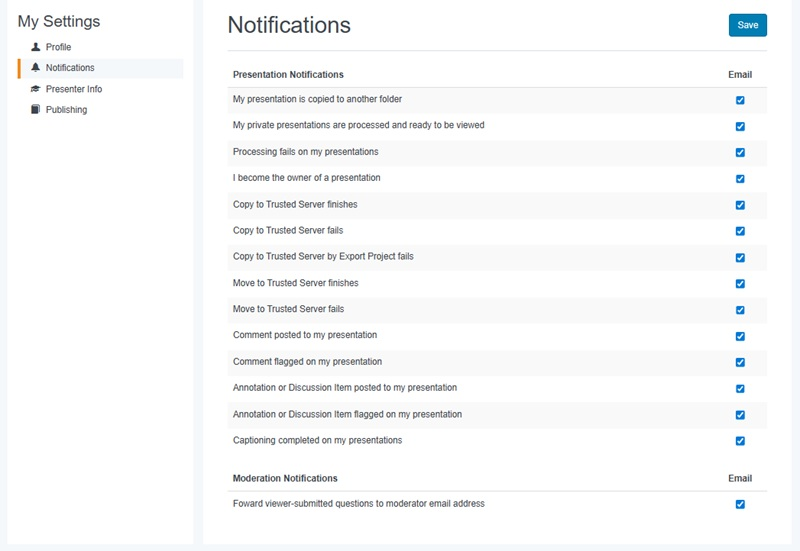The image size is (800, 551).
Task: Toggle email for Export Project copy fails
Action: [x=740, y=257]
